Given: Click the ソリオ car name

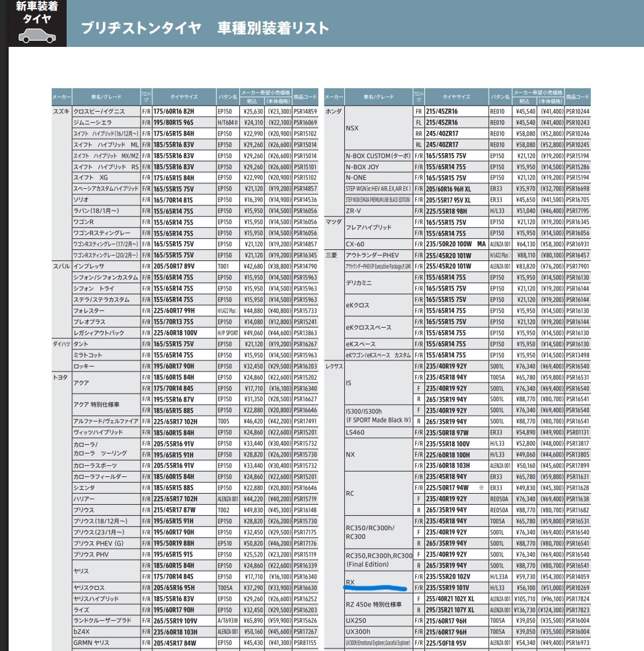Looking at the screenshot, I should pos(81,200).
